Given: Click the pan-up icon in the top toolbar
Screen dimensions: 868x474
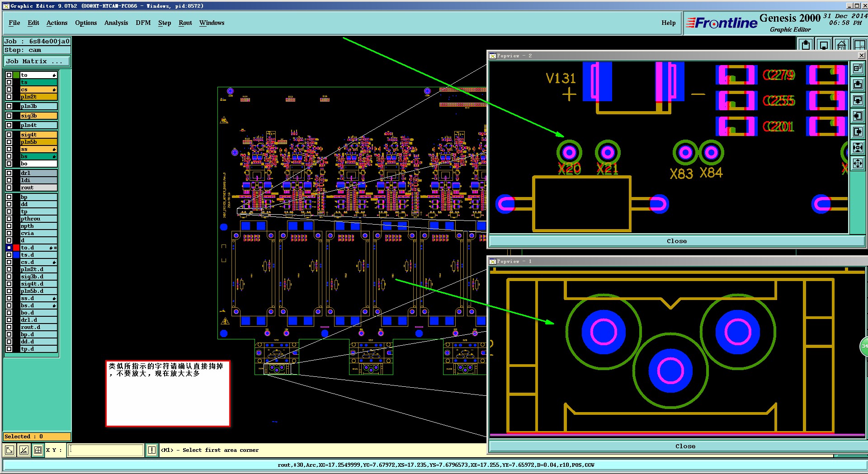Looking at the screenshot, I should (x=806, y=44).
